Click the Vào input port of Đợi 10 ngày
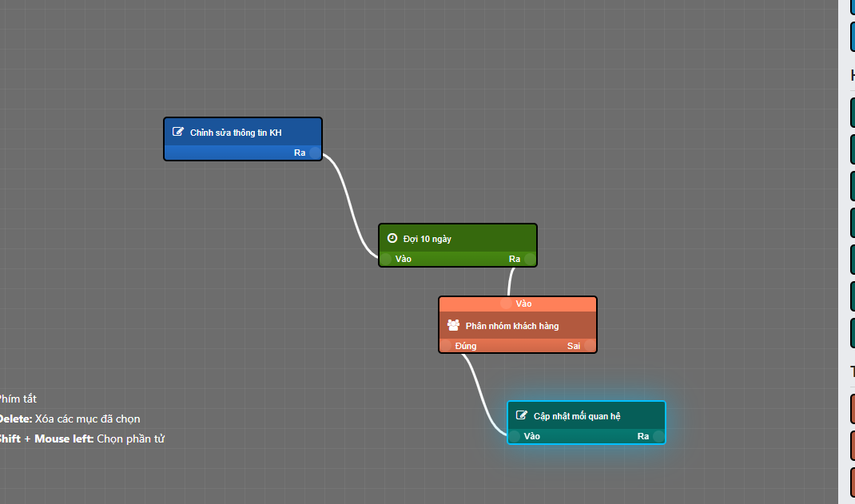This screenshot has width=855, height=504. [386, 259]
